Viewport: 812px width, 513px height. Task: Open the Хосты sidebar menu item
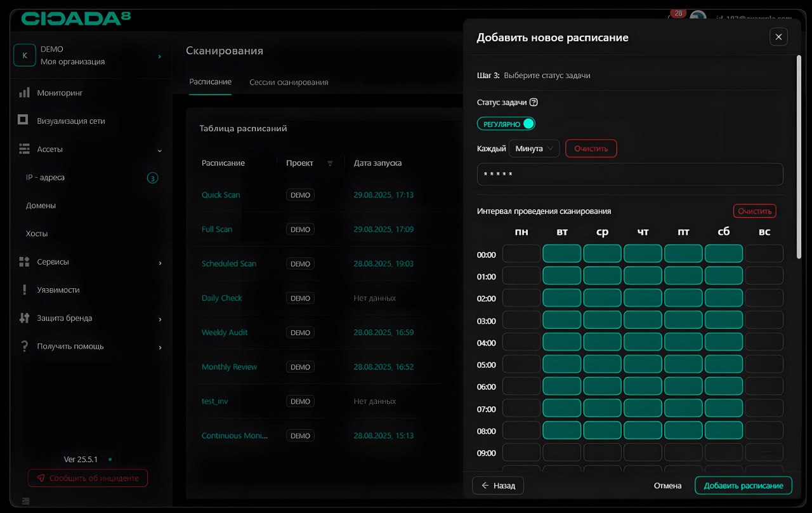click(x=37, y=234)
